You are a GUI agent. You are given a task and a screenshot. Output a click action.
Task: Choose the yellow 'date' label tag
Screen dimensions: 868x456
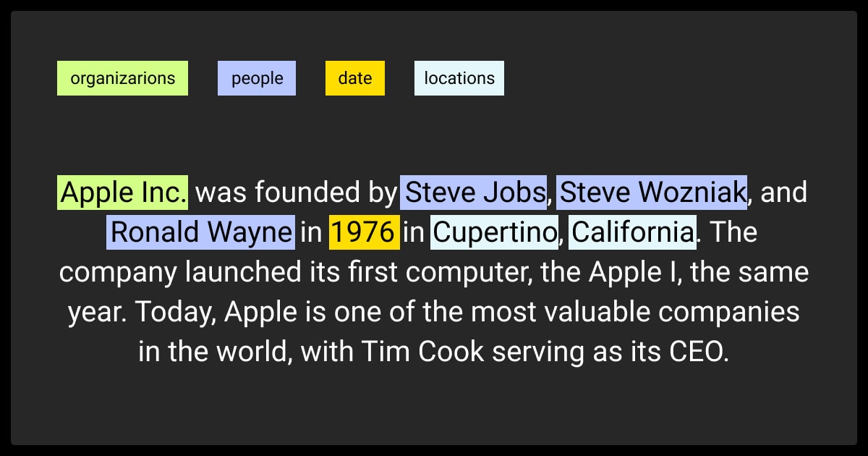point(355,78)
